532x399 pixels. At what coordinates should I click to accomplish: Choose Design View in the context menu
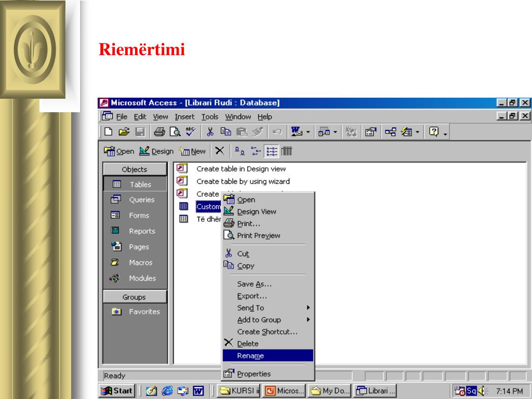[268, 211]
